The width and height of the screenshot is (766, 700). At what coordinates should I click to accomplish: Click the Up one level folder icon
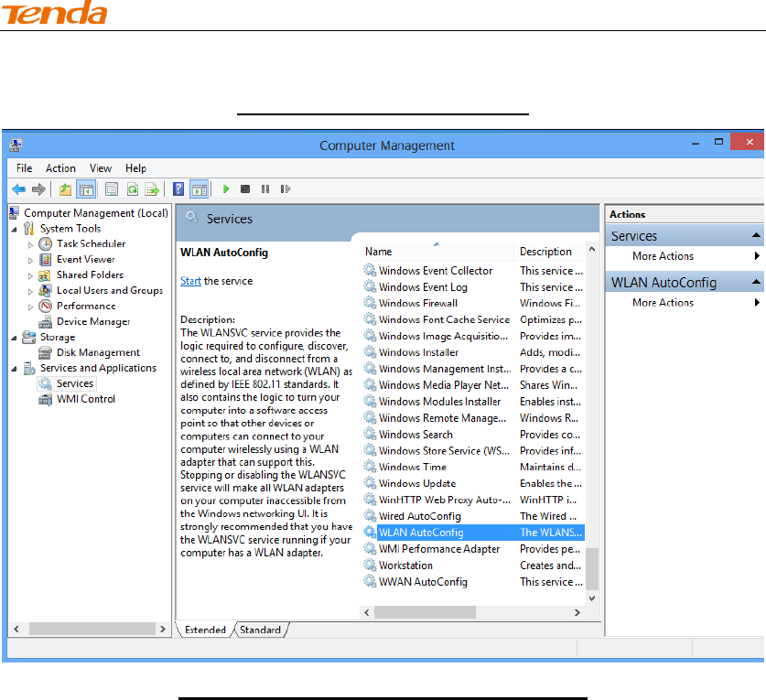click(x=65, y=189)
